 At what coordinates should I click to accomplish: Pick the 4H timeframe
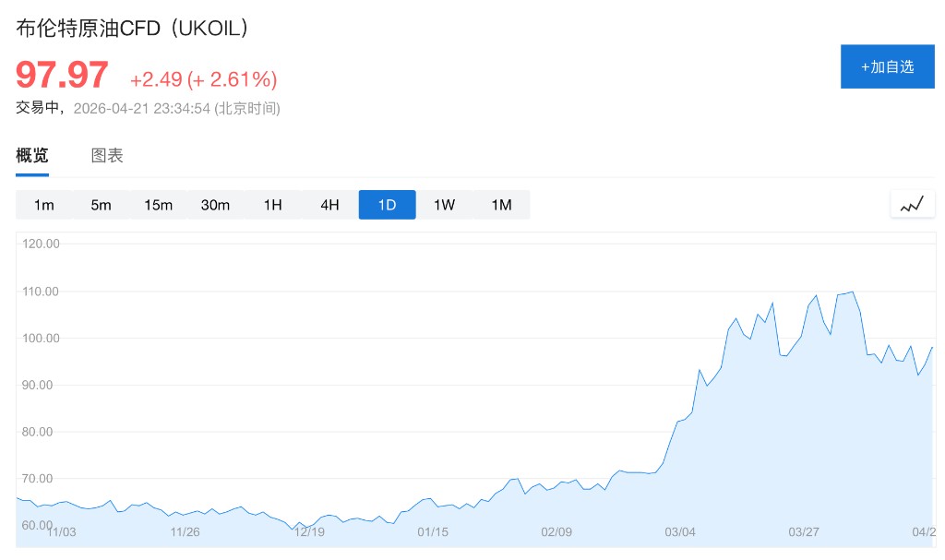click(330, 205)
